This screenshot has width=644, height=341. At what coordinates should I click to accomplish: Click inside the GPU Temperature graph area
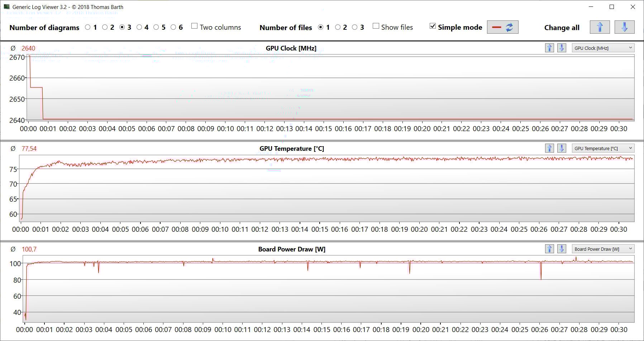coord(327,188)
